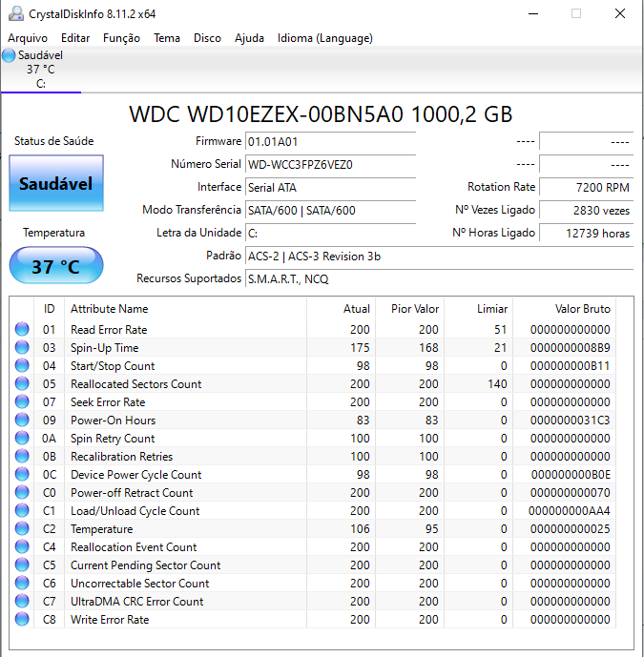The height and width of the screenshot is (657, 644).
Task: Click status orb for Uncorrectable Sector Count
Action: click(x=22, y=583)
